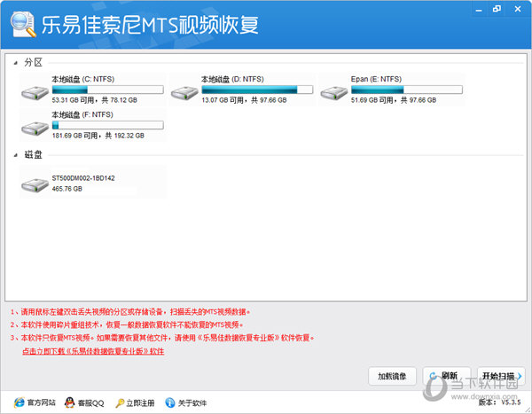Click the 加载镜像 button
The height and width of the screenshot is (414, 532).
click(x=392, y=376)
